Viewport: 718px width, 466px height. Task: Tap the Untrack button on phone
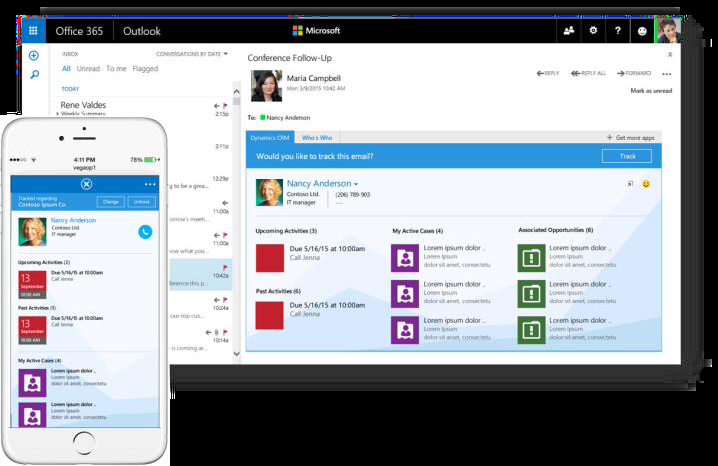pyautogui.click(x=142, y=202)
